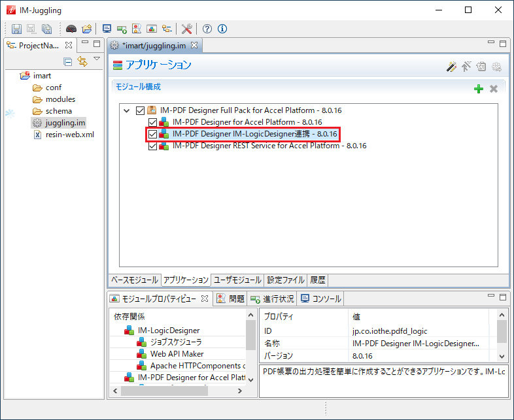
Task: Click the project navigator toolbar icon
Action: 167,29
